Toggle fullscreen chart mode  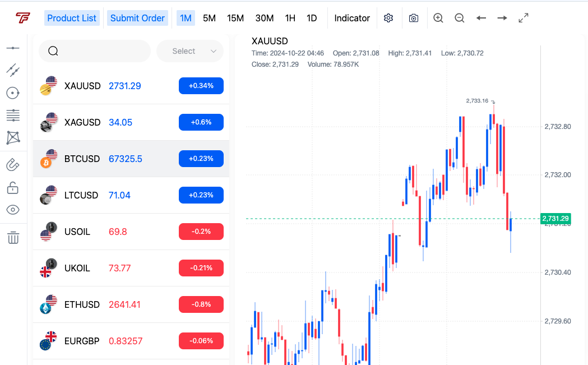click(x=524, y=18)
